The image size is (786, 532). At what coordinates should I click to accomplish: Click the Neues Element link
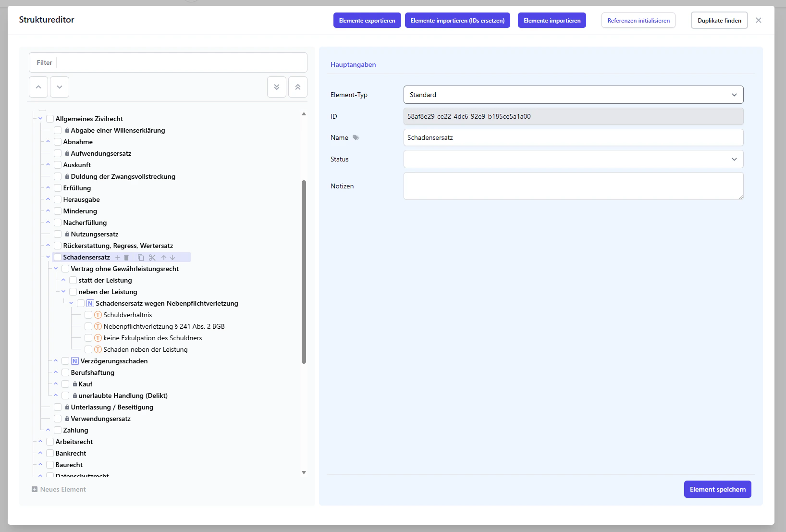[59, 489]
